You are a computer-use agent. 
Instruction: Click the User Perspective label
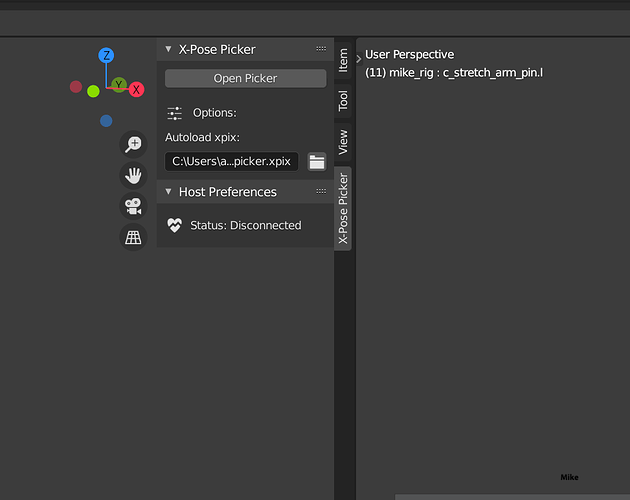click(x=409, y=55)
